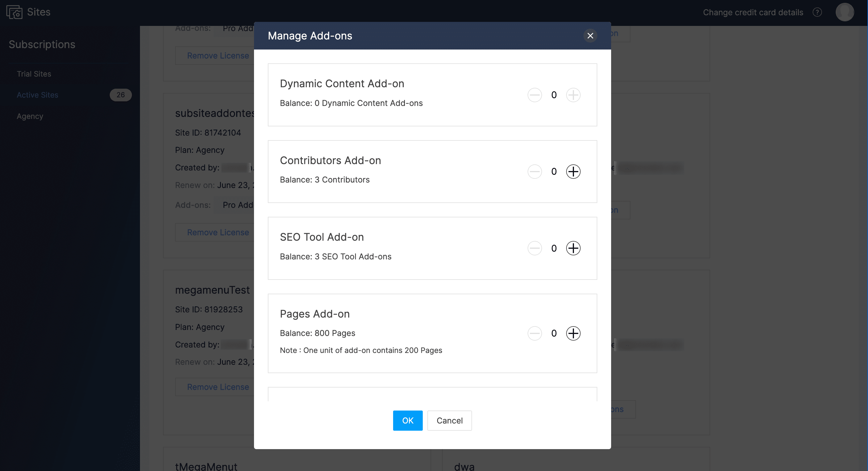Reduce SEO Tool Add-on count

coord(535,248)
